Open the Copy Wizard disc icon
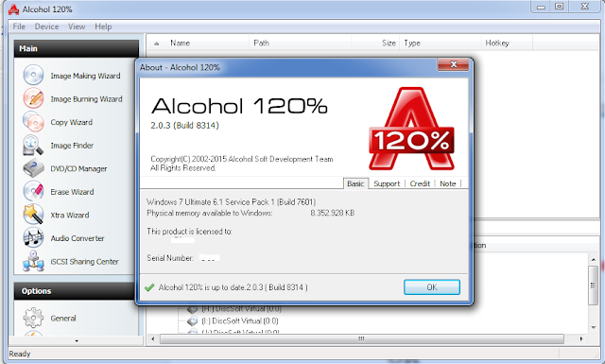Viewport: 605px width, 364px height. click(x=33, y=122)
